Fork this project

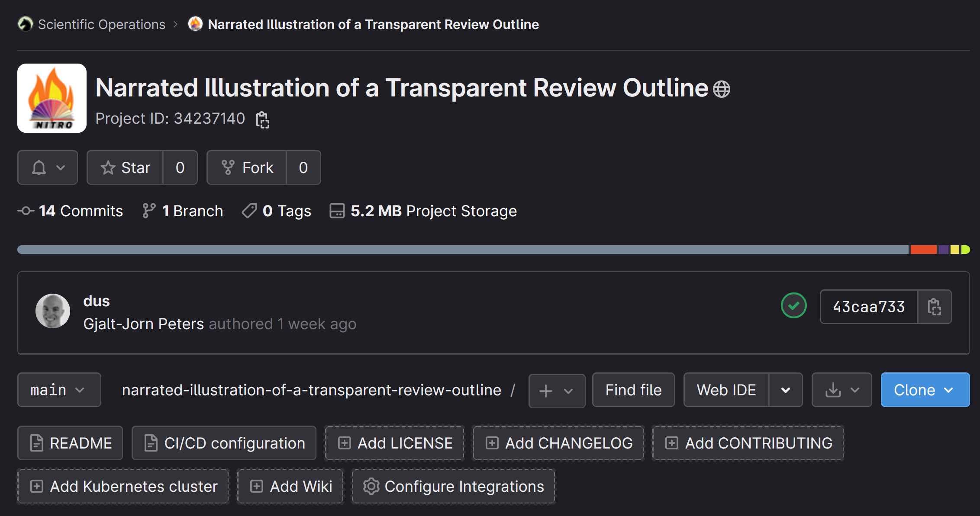247,167
